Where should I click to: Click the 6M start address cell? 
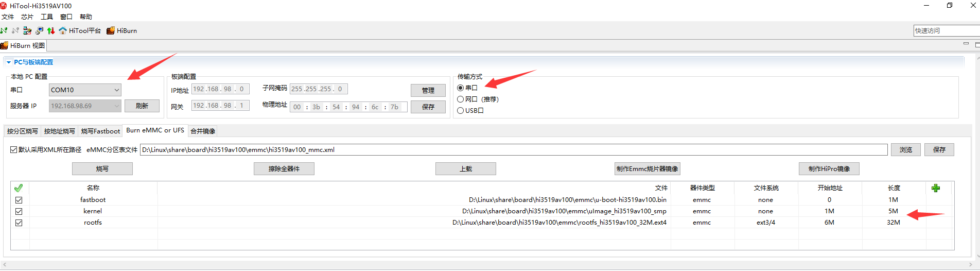829,223
